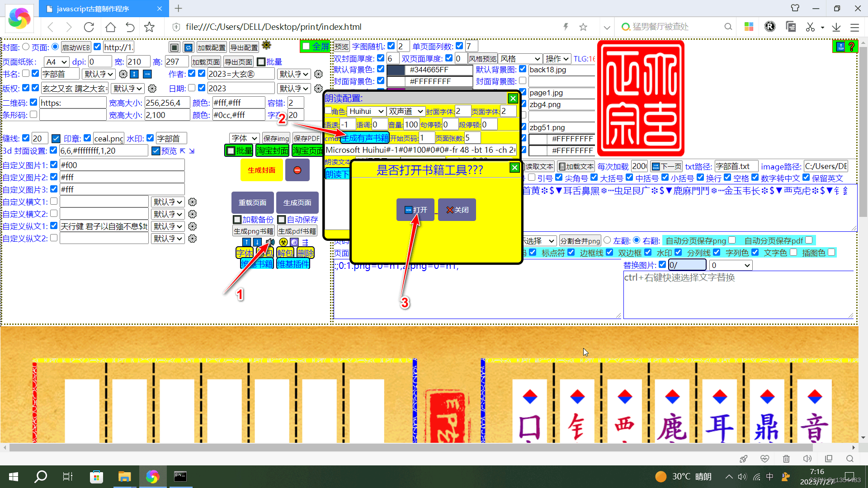
Task: Open the 双声道 channel dropdown
Action: (x=406, y=111)
